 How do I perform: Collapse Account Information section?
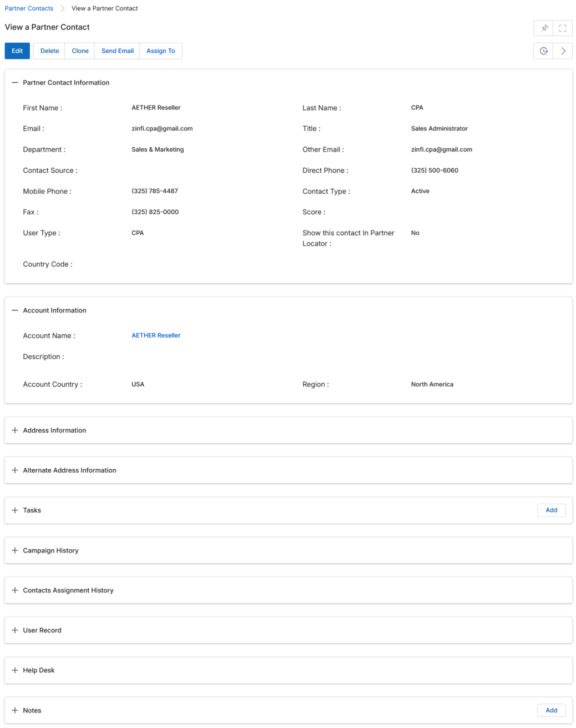tap(15, 310)
